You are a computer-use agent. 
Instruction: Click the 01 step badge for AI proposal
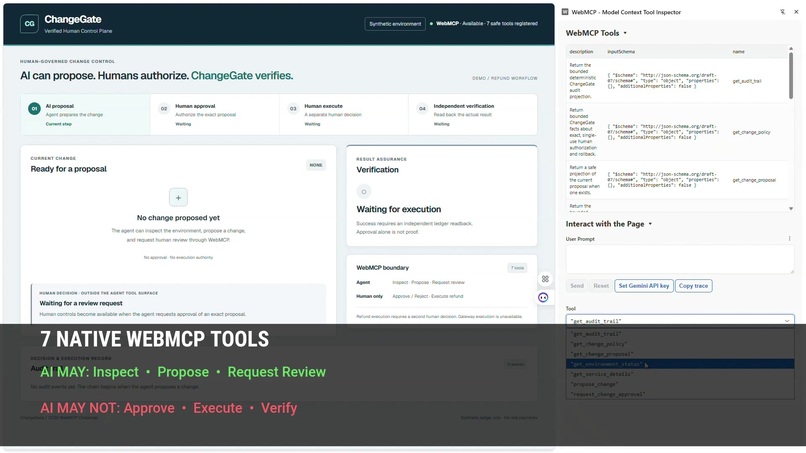coord(34,108)
